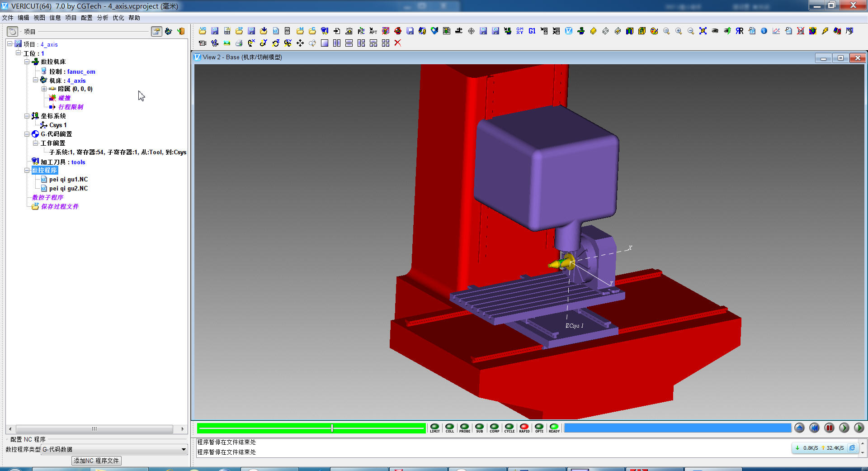
Task: Click the reverse RR toolbar icon
Action: 740,31
